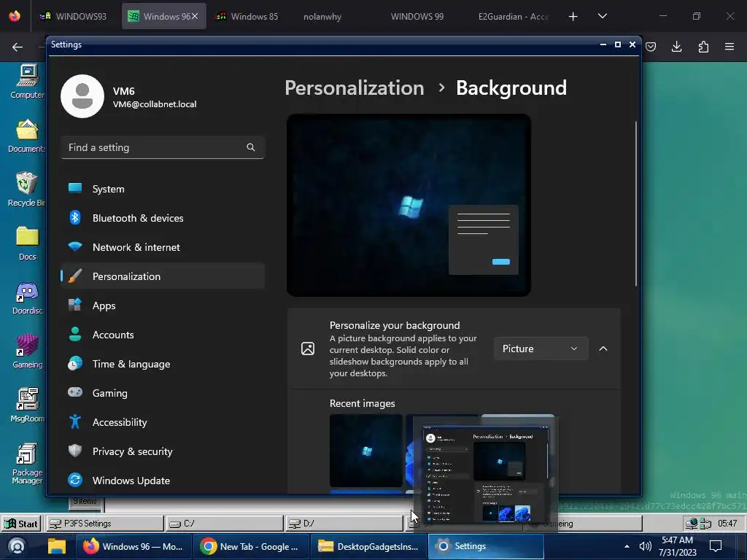Open Time & language settings
Viewport: 747px width, 560px height.
pyautogui.click(x=163, y=364)
